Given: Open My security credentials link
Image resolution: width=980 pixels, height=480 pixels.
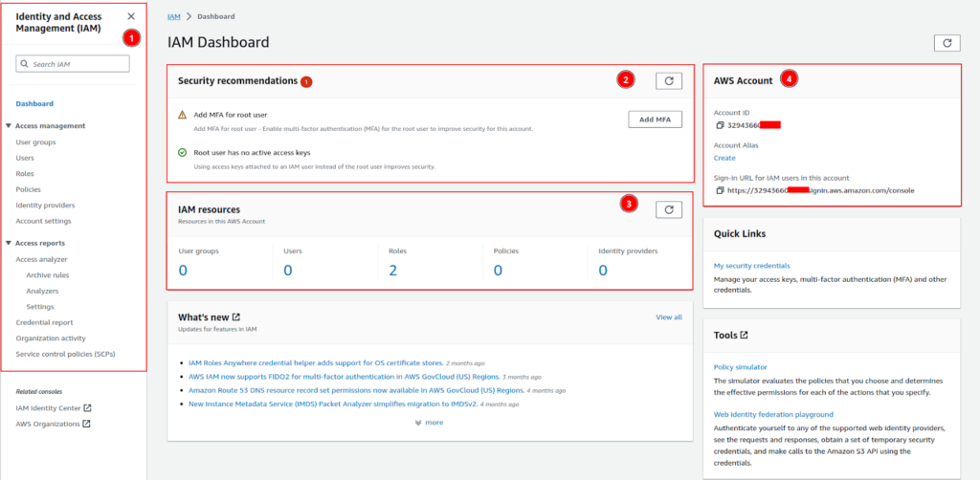Looking at the screenshot, I should click(752, 265).
